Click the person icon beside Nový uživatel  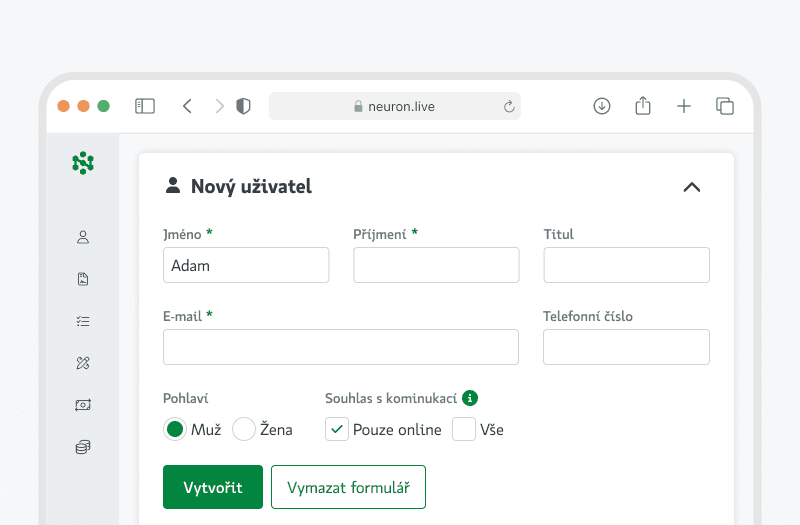[173, 185]
